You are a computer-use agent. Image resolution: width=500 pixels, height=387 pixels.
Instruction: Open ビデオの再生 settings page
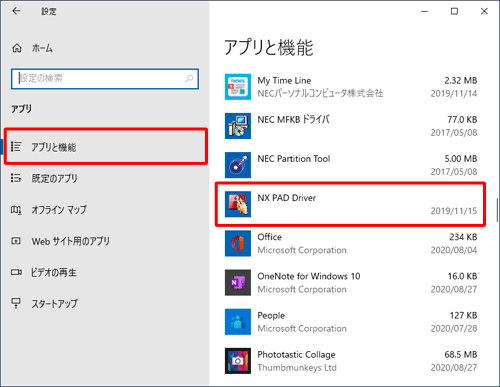pyautogui.click(x=54, y=272)
